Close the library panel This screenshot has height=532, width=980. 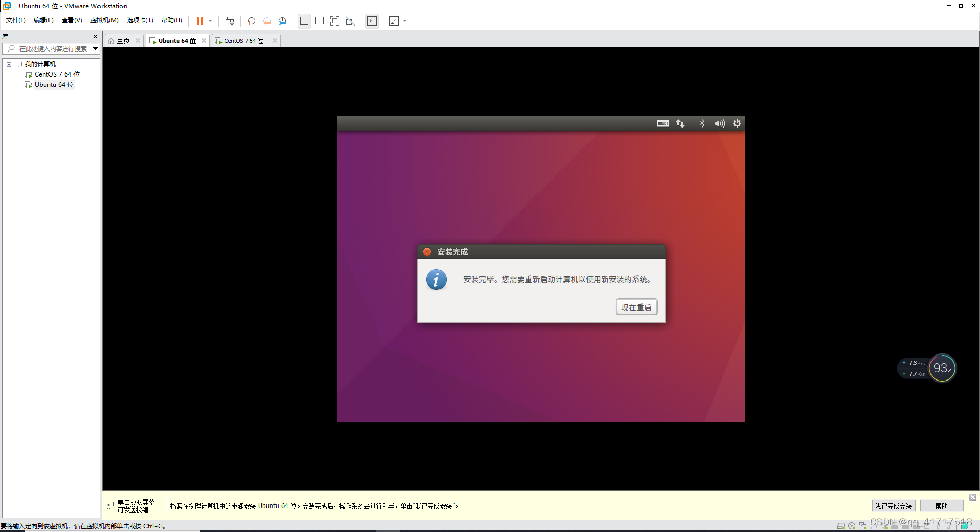pos(95,37)
